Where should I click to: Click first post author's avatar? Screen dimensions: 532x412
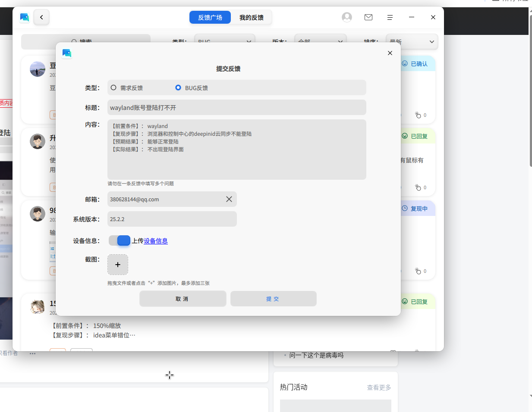pos(38,69)
